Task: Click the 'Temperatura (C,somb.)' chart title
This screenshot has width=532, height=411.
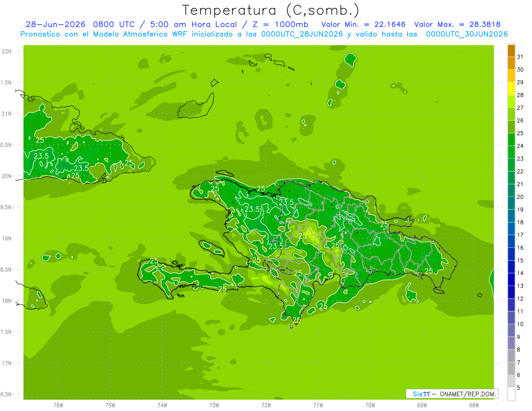Action: (270, 10)
